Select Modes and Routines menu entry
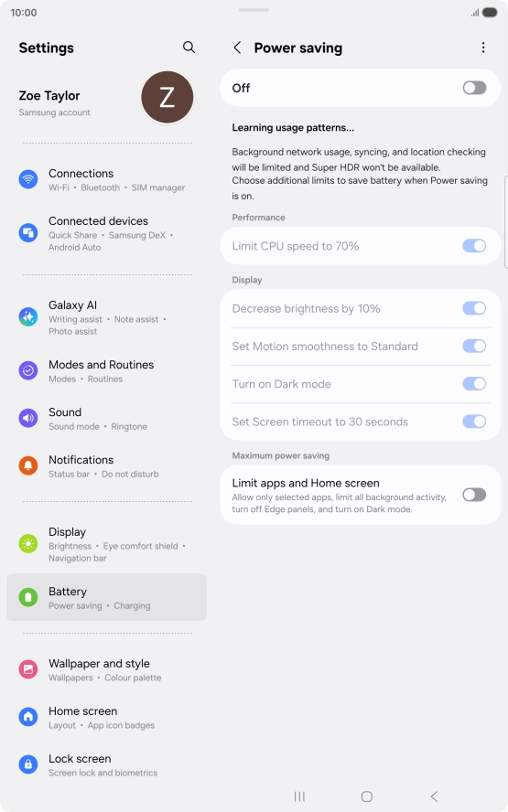 [106, 370]
